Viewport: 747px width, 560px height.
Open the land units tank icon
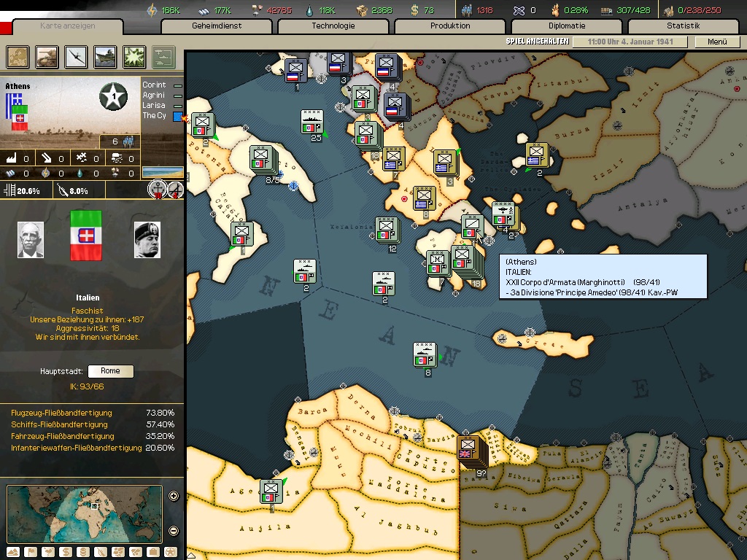click(47, 56)
